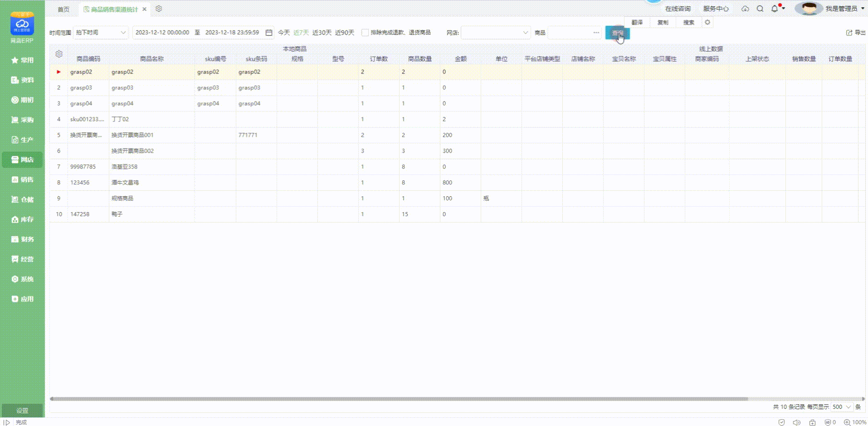Screen dimensions: 868x426
Task: Click gear icon beside 搜索 popup
Action: pyautogui.click(x=707, y=22)
